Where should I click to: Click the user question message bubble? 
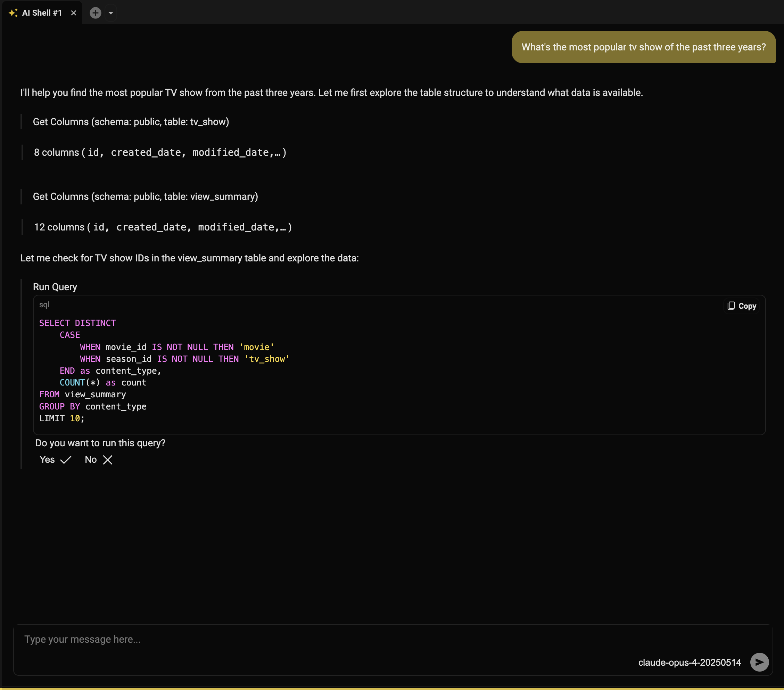(x=643, y=47)
